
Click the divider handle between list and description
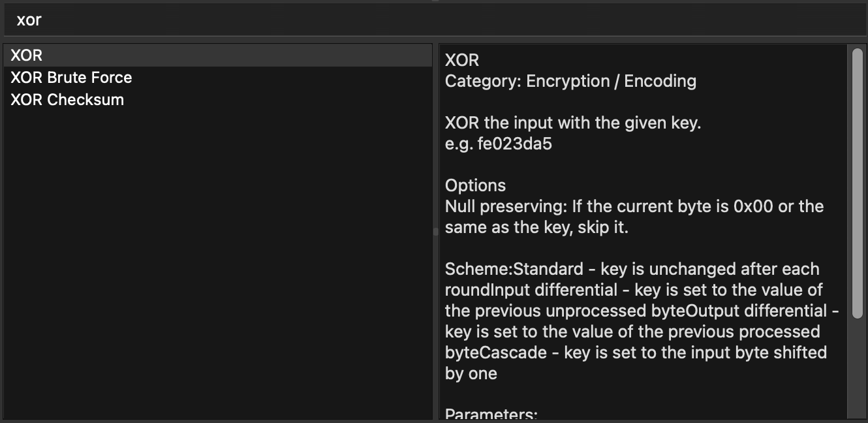pyautogui.click(x=436, y=231)
